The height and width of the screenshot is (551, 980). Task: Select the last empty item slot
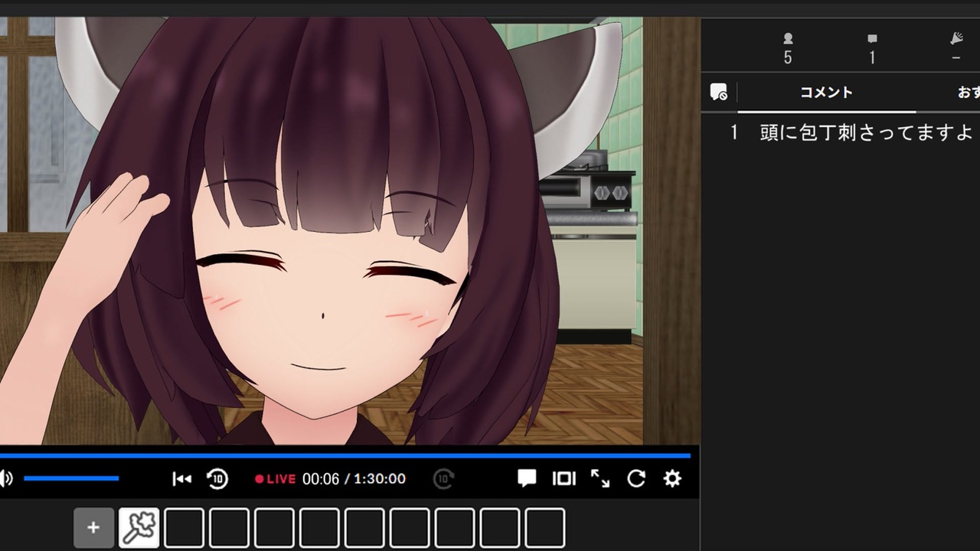544,528
